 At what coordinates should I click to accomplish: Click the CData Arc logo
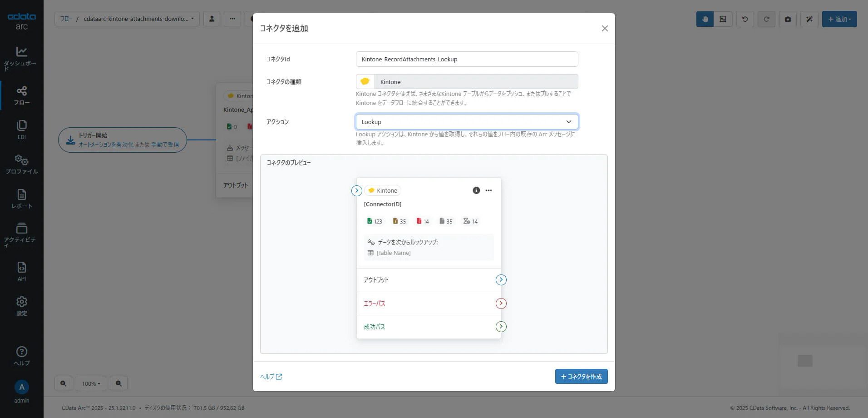click(x=21, y=21)
